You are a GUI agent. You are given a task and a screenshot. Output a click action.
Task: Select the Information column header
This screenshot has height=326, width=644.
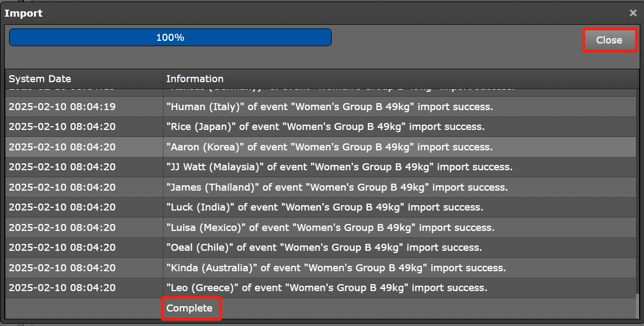point(195,78)
